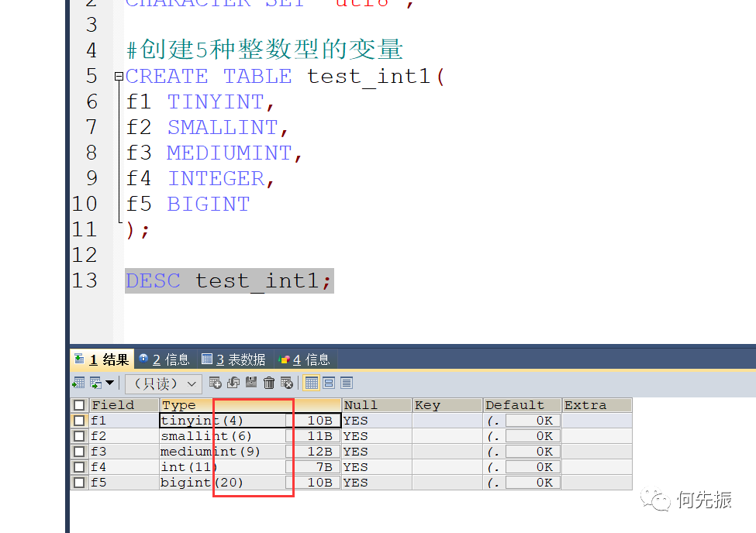The width and height of the screenshot is (756, 533).
Task: Click the comment '#创建5种整数型的变量'
Action: point(264,50)
